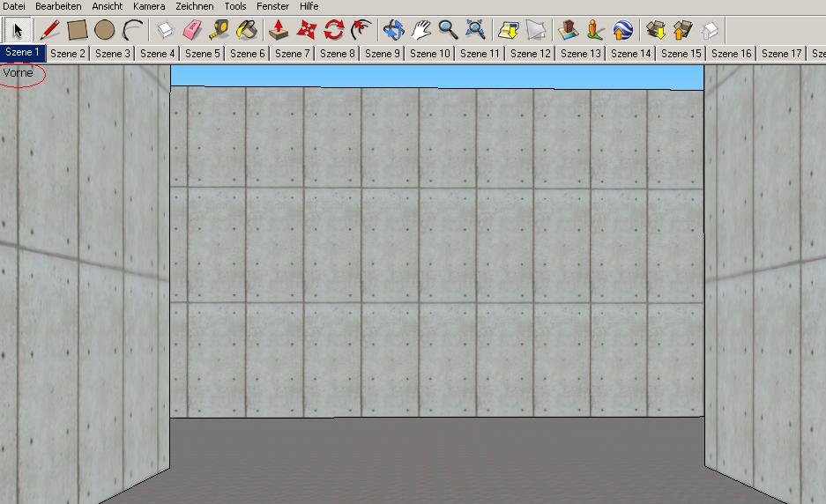Select the Paint Bucket tool
The width and height of the screenshot is (826, 504).
tap(247, 31)
